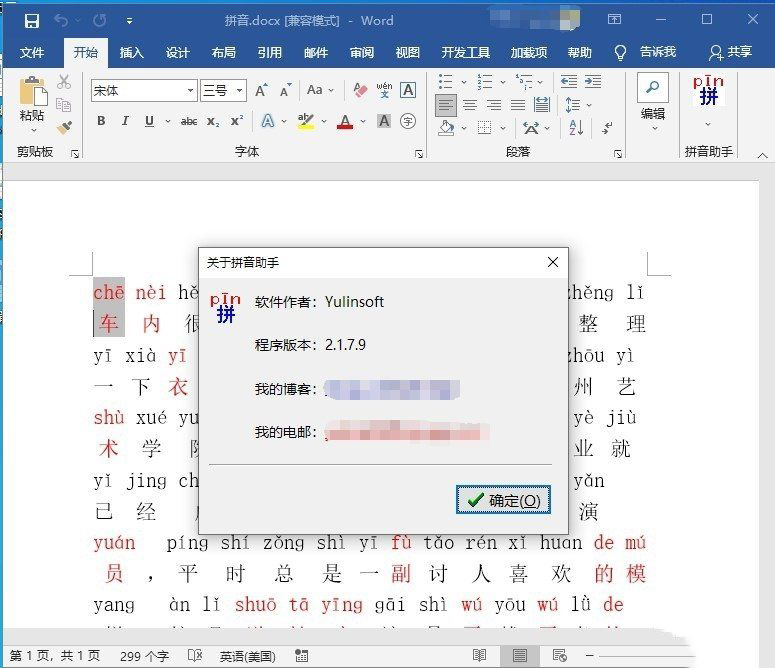The image size is (775, 668).
Task: Toggle center alignment button
Action: pyautogui.click(x=470, y=105)
